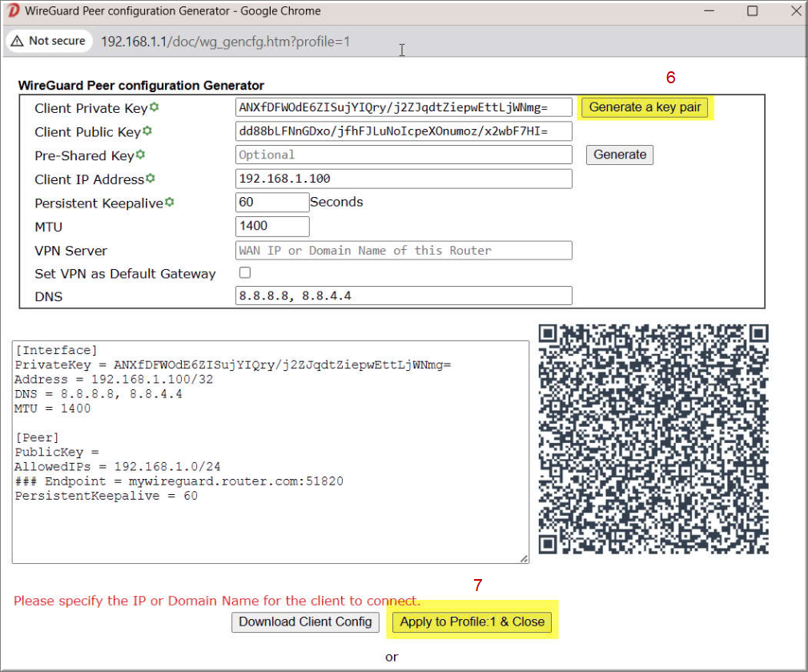Click help icon beside Pre-Shared Key
This screenshot has height=672, width=808.
(141, 155)
